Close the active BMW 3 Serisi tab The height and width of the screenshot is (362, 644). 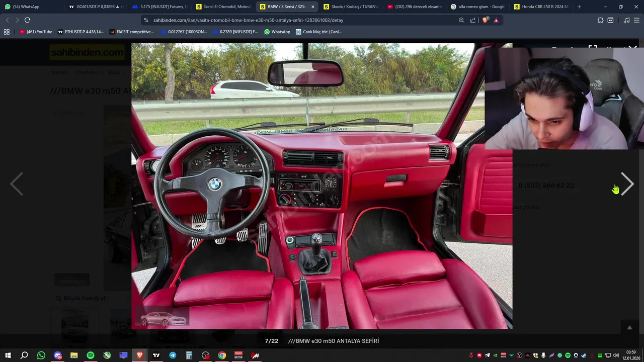coord(313,7)
